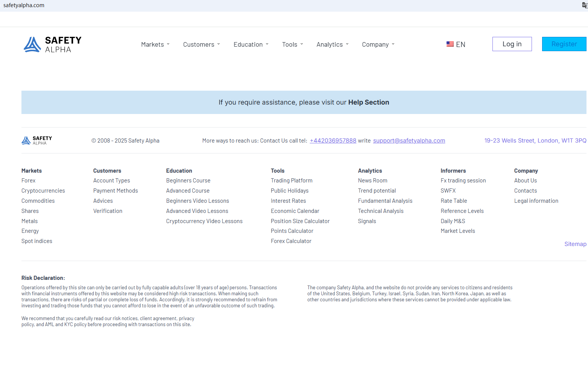Open the Help Section link
Image resolution: width=588 pixels, height=366 pixels.
[x=368, y=102]
